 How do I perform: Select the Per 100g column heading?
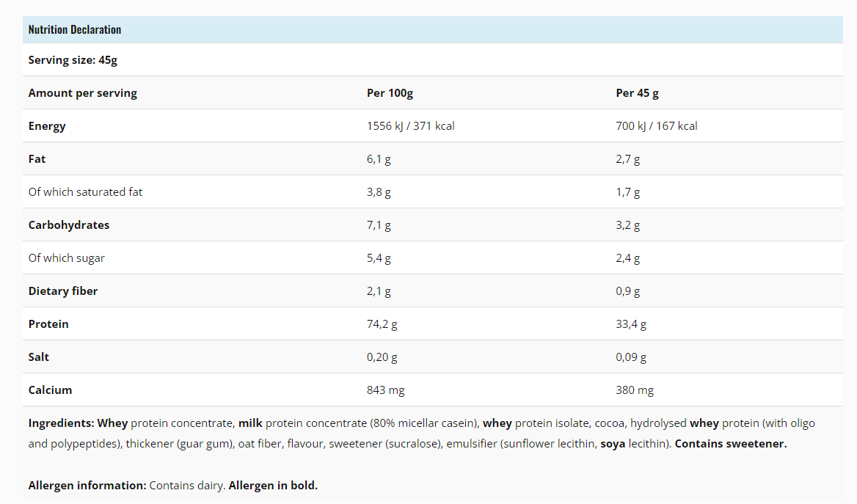pos(390,93)
